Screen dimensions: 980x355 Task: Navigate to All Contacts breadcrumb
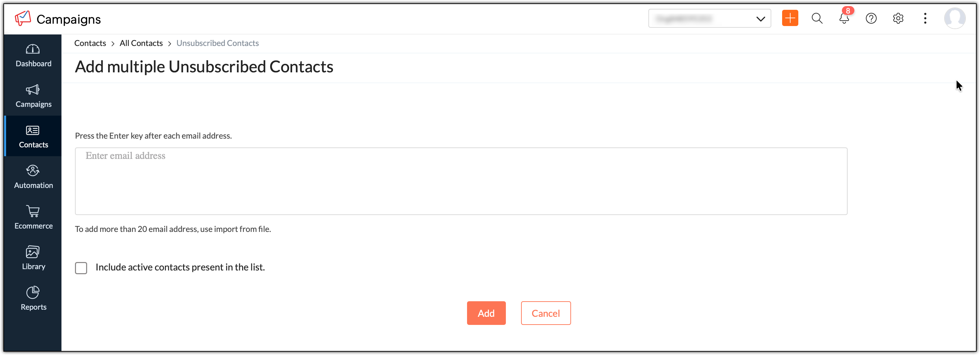pos(141,43)
